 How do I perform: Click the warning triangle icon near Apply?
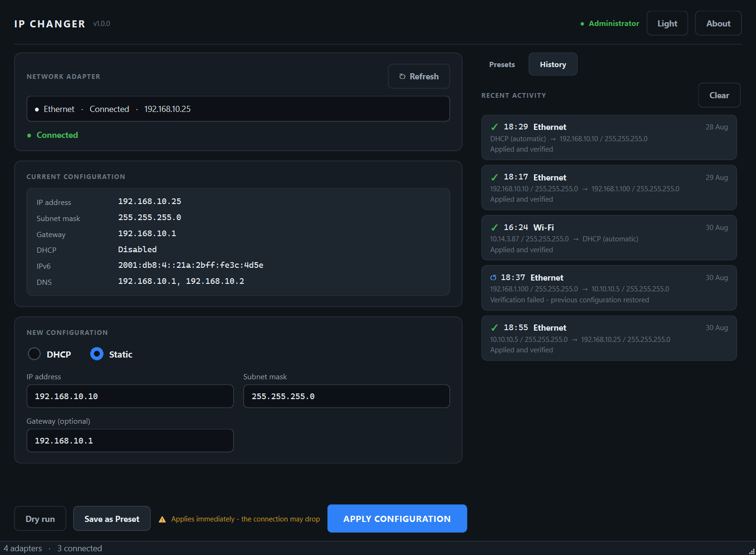[x=162, y=519]
